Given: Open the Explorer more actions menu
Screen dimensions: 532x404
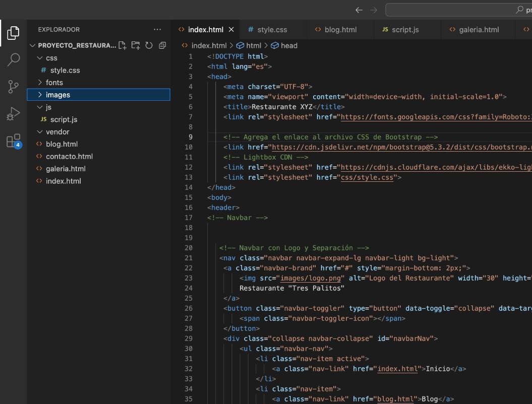Looking at the screenshot, I should pyautogui.click(x=157, y=29).
